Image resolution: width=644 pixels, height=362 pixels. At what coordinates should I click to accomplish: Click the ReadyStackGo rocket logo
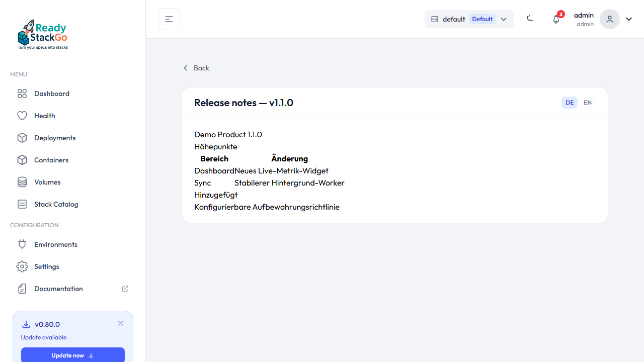point(43,35)
